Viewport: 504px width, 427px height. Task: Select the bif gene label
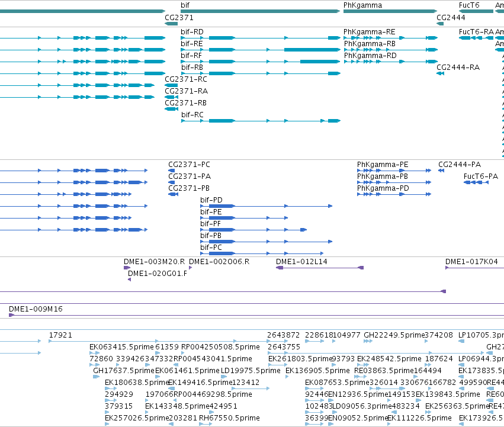tap(185, 5)
